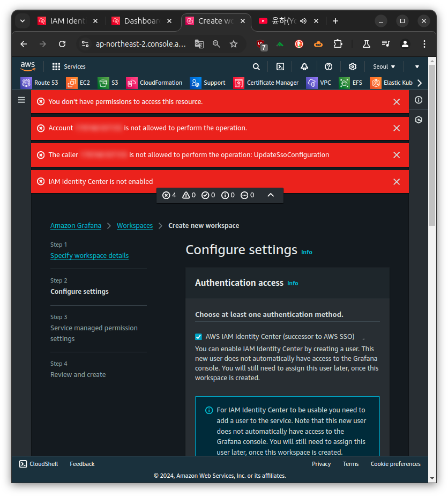Open the Services grid menu

69,66
